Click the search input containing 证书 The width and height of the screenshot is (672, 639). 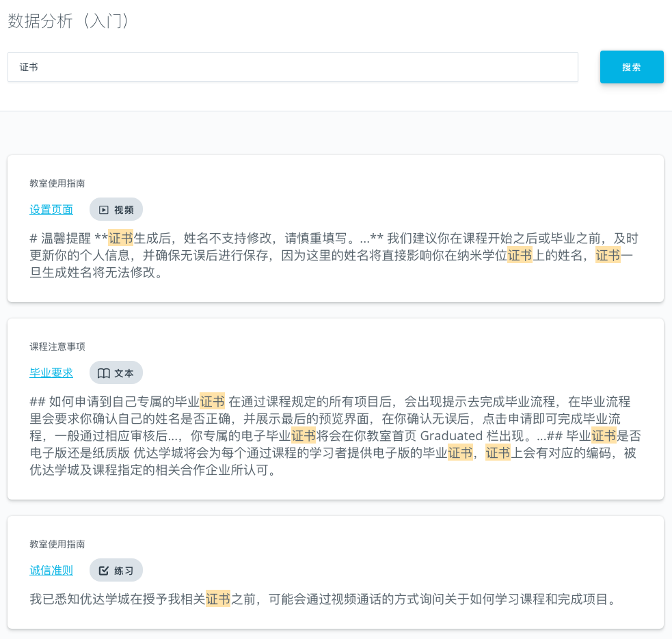[293, 67]
